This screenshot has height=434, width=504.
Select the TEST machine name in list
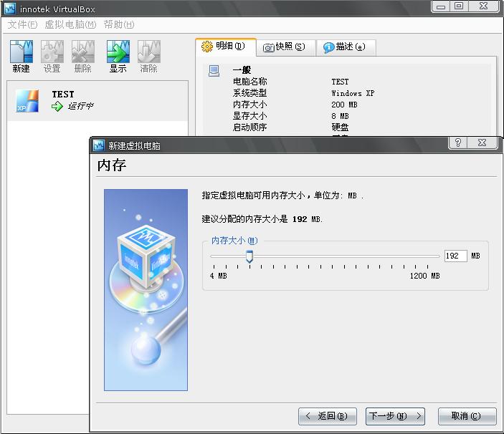click(63, 94)
